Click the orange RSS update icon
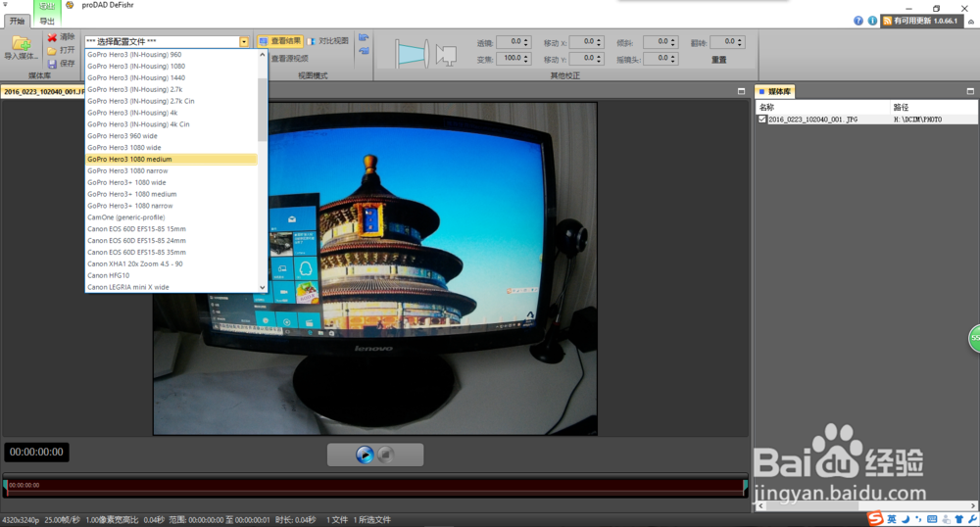This screenshot has width=980, height=527. tap(887, 21)
